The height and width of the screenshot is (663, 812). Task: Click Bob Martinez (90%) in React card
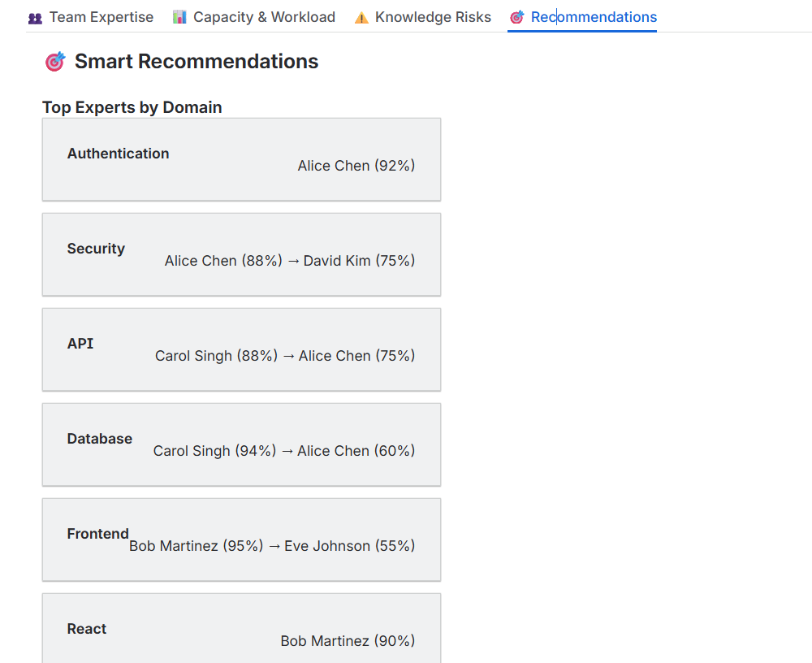(348, 641)
